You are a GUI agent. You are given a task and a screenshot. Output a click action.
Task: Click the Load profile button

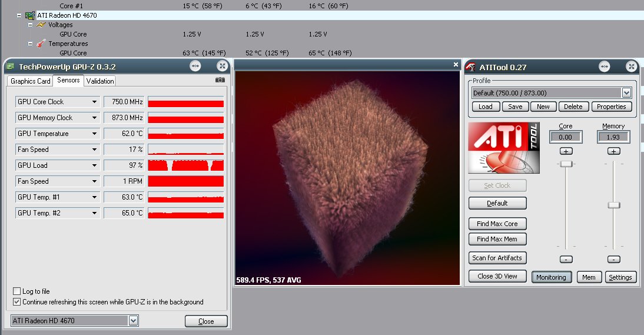(486, 107)
